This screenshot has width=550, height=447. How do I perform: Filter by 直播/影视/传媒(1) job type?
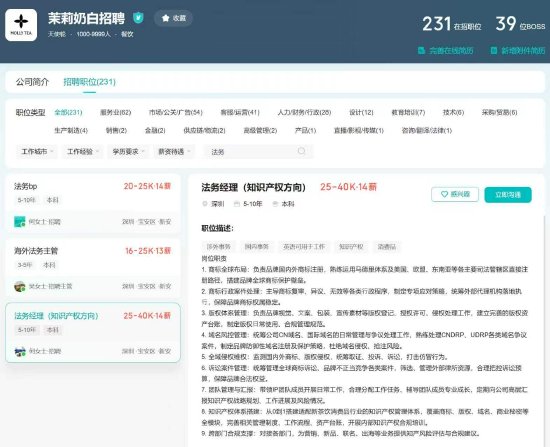tap(358, 131)
